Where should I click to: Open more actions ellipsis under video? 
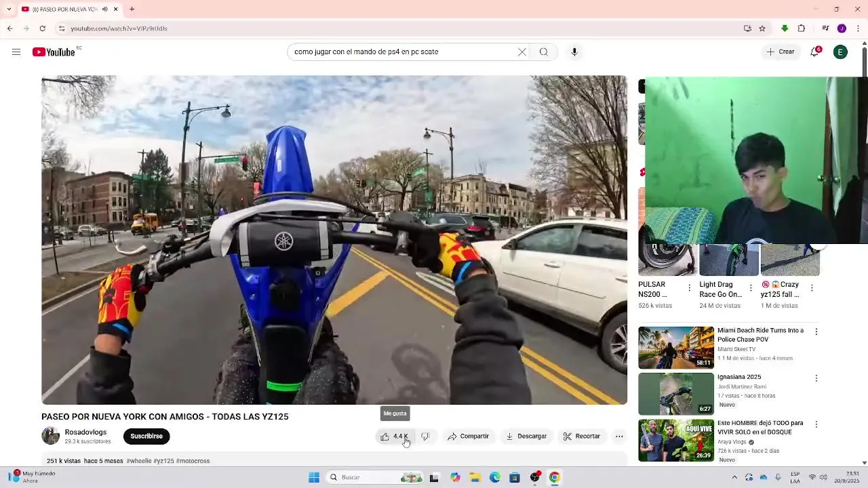pyautogui.click(x=619, y=436)
